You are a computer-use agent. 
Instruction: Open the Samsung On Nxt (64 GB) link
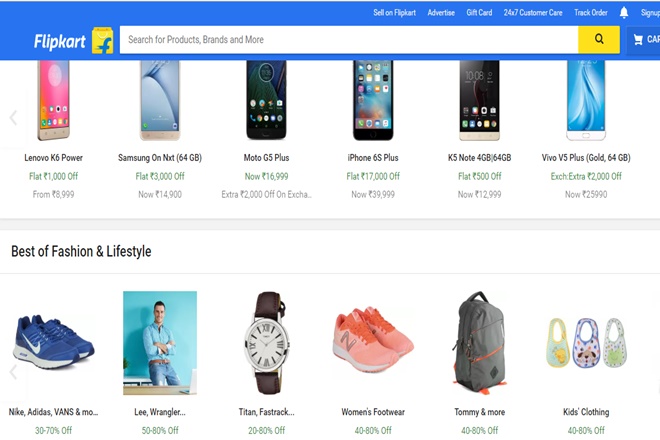tap(160, 157)
